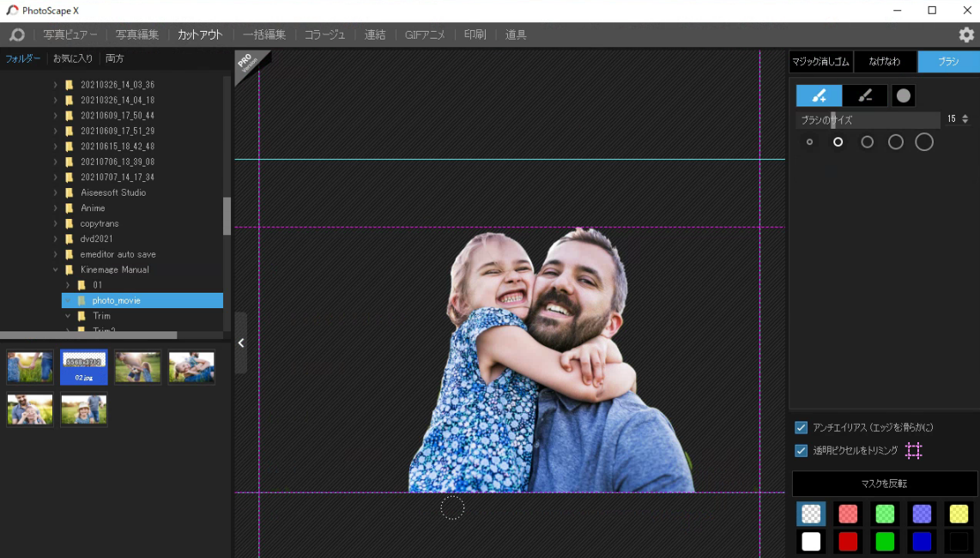Open the 一括編集 tab
The image size is (980, 558).
[264, 35]
